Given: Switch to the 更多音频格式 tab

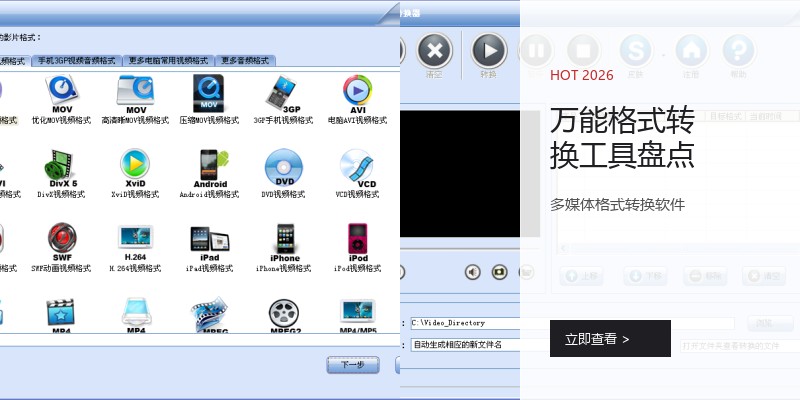Looking at the screenshot, I should point(245,61).
